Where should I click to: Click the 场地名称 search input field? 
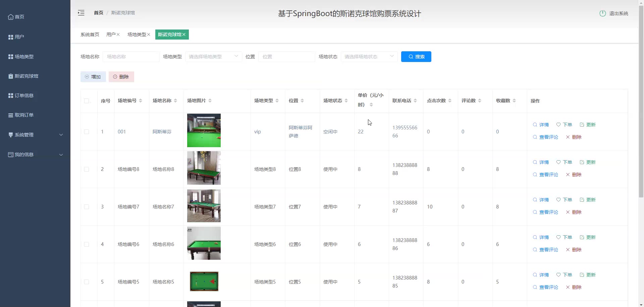(x=131, y=57)
